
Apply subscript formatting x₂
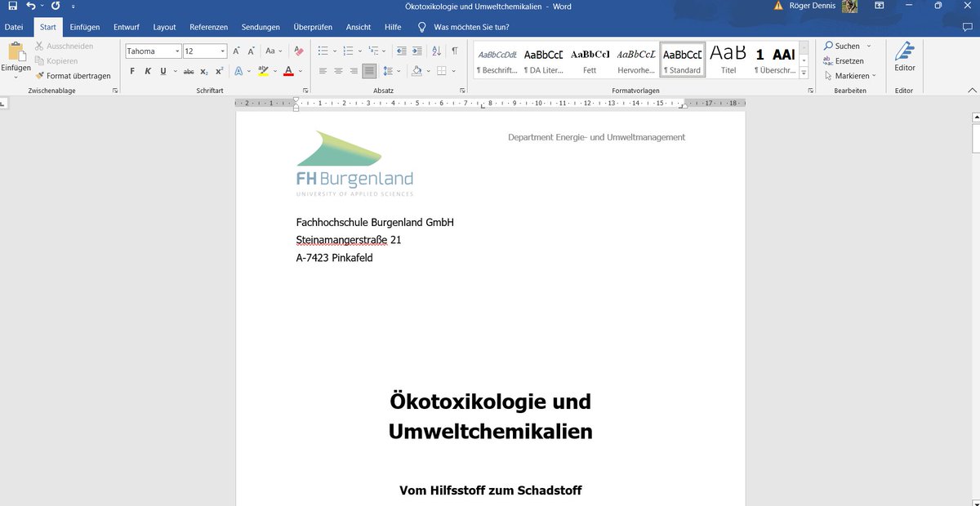point(204,71)
